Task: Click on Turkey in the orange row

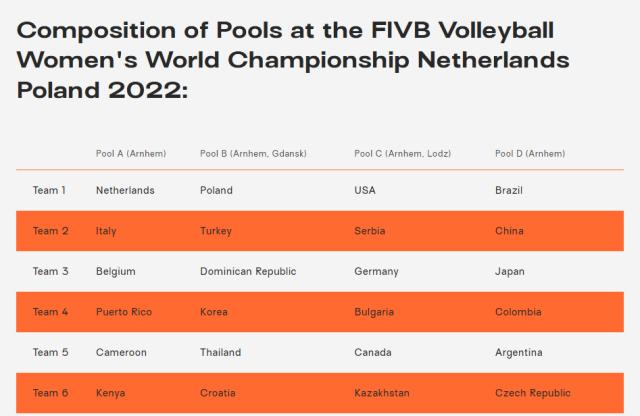Action: (216, 231)
